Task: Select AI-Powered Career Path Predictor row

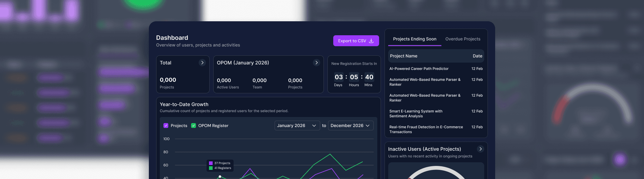Action: tap(436, 69)
